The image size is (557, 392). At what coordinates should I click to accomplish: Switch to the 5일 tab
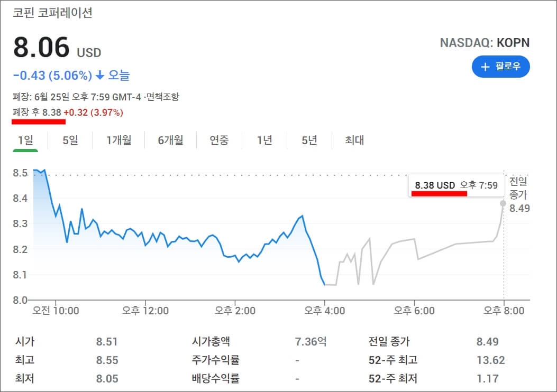pyautogui.click(x=70, y=140)
